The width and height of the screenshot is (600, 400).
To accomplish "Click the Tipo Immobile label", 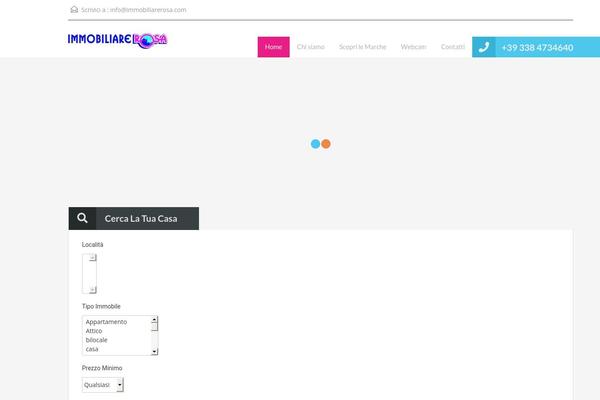I will [101, 306].
